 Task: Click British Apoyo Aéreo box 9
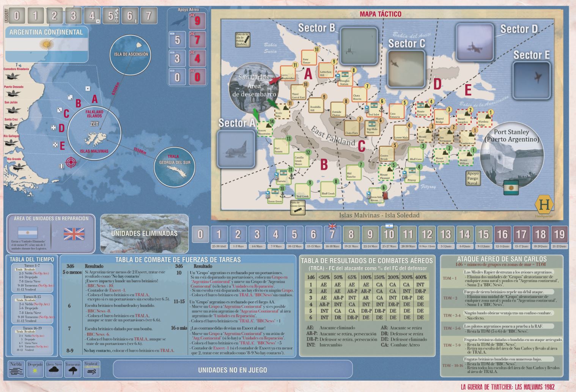pyautogui.click(x=197, y=20)
